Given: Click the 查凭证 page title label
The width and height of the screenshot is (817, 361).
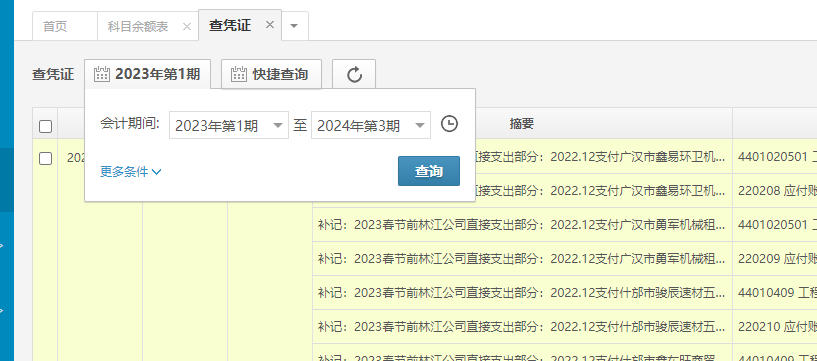Looking at the screenshot, I should click(53, 74).
